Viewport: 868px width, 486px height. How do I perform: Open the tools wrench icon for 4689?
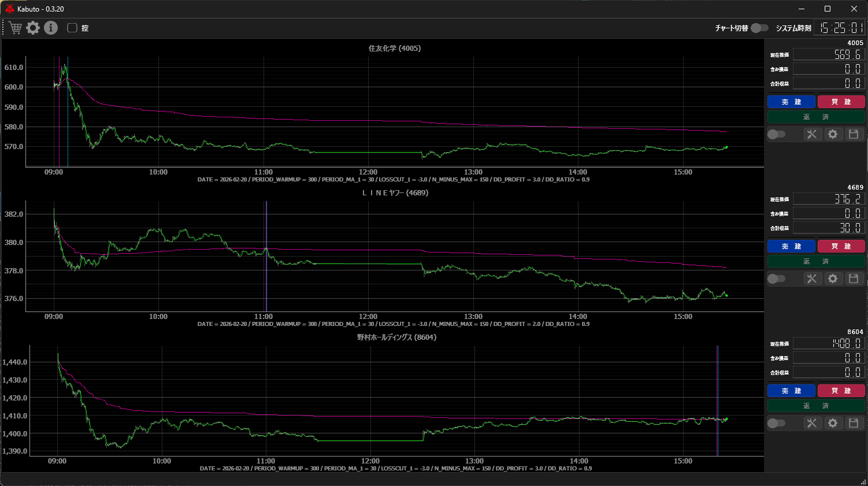812,279
